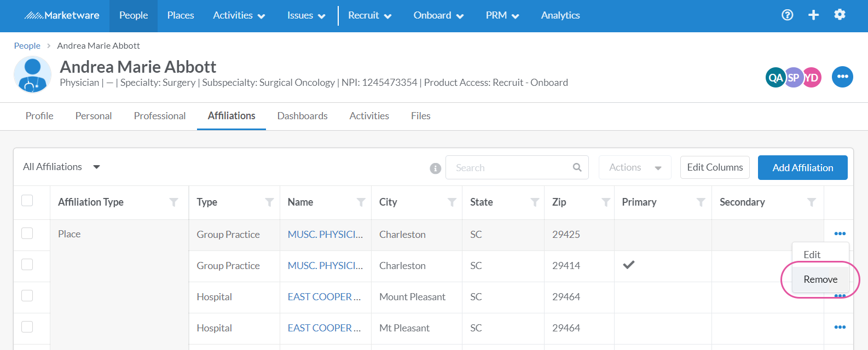Viewport: 868px width, 350px height.
Task: Switch to the Activities tab under the profile
Action: pyautogui.click(x=369, y=116)
